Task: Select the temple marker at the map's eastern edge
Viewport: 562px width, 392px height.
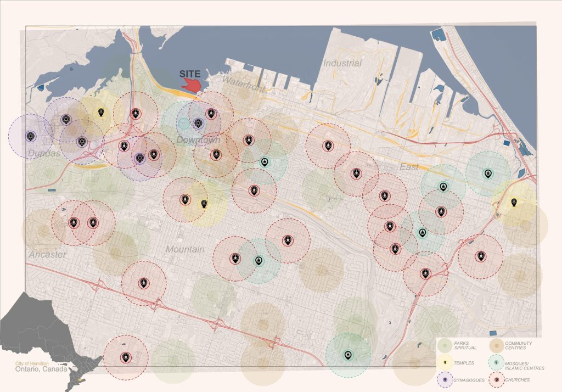Action: [x=514, y=202]
